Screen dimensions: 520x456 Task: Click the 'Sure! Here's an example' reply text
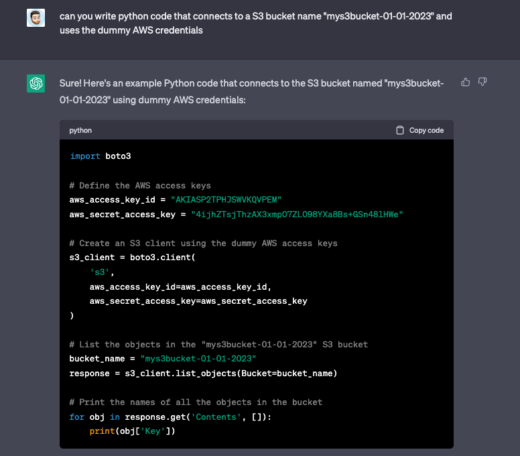pyautogui.click(x=251, y=91)
